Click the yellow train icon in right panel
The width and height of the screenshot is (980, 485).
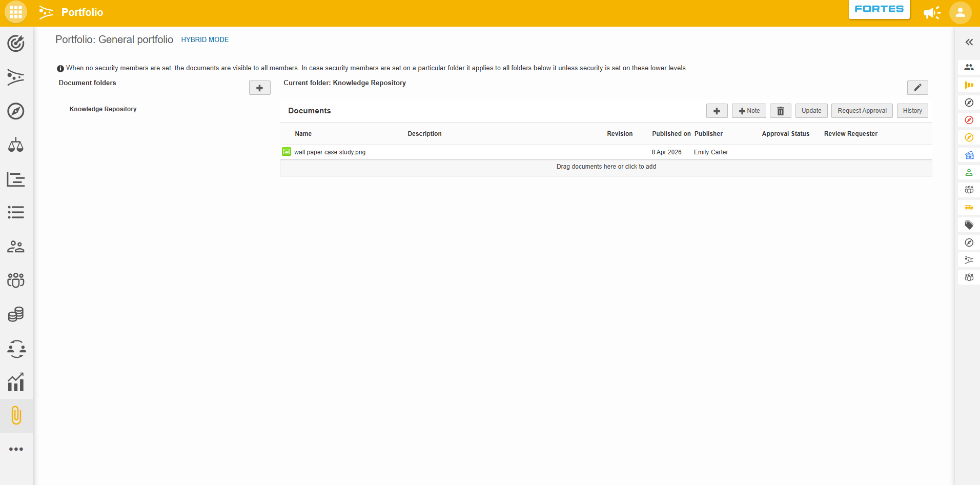click(969, 208)
